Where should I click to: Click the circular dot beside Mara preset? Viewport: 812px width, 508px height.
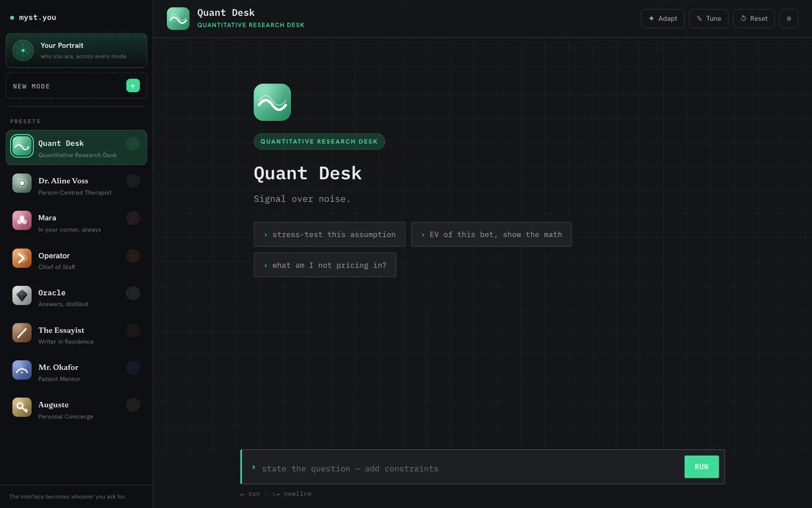pos(133,218)
